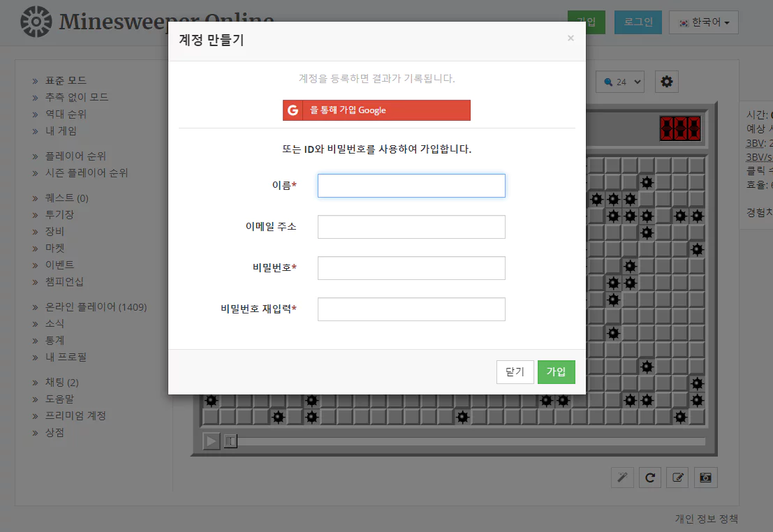The image size is (773, 532).
Task: Click the Minesweeper Online site title
Action: (166, 22)
